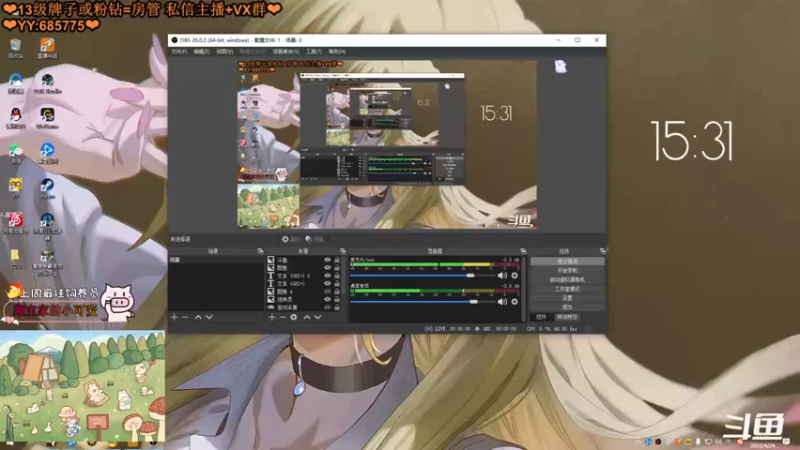The height and width of the screenshot is (450, 800).
Task: Move scene down in Scenes panel
Action: click(209, 317)
